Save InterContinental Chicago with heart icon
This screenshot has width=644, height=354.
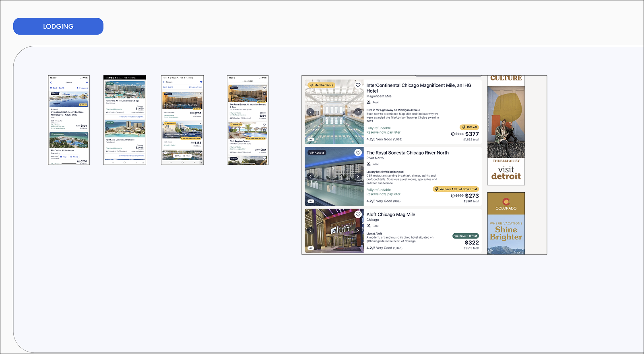click(x=358, y=85)
